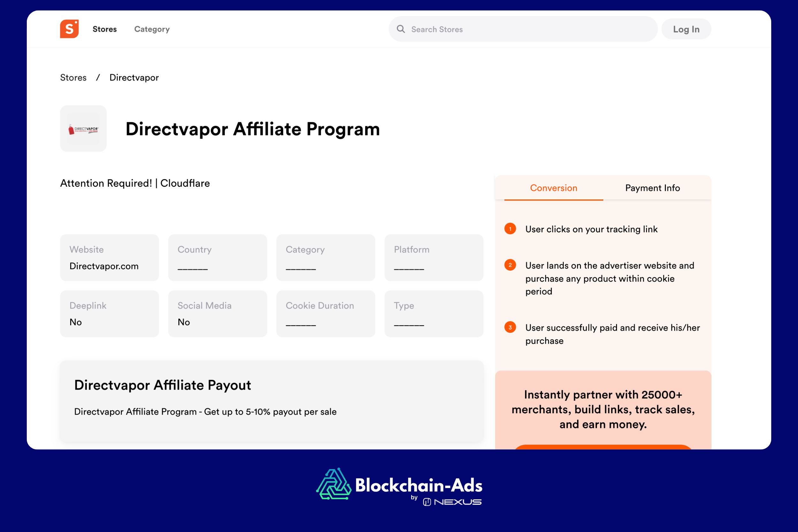Click the orange S site logo
This screenshot has height=532, width=798.
[70, 29]
